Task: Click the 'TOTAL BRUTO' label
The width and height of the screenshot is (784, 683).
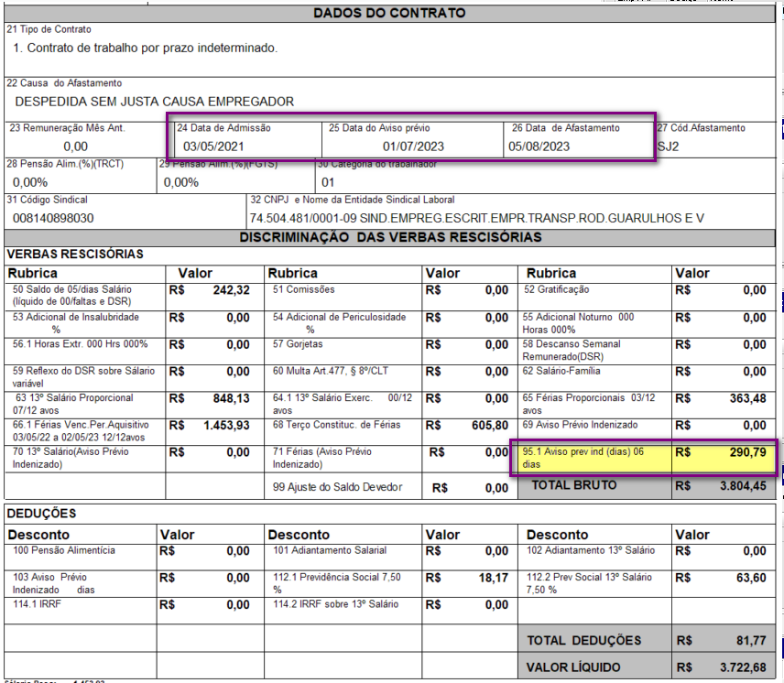Action: point(574,485)
